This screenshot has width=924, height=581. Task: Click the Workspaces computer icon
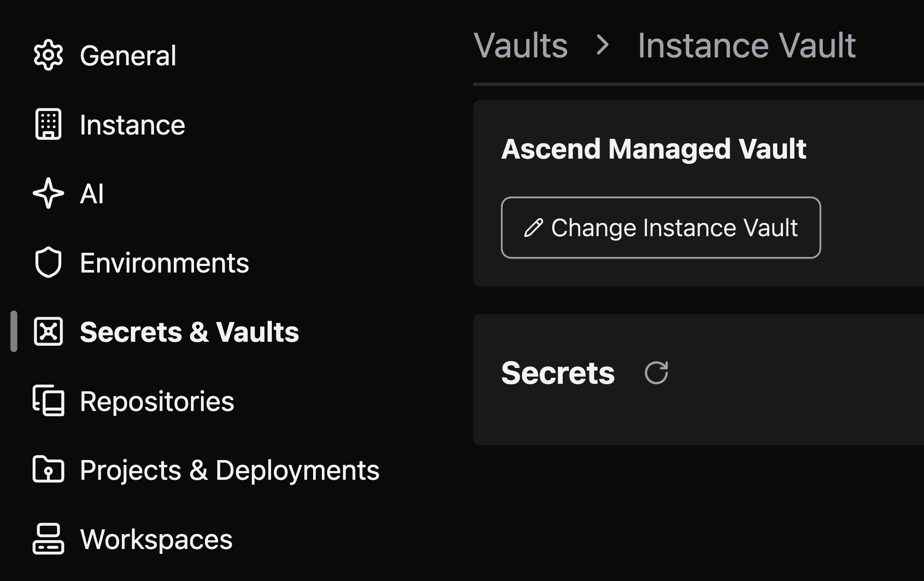pyautogui.click(x=48, y=539)
